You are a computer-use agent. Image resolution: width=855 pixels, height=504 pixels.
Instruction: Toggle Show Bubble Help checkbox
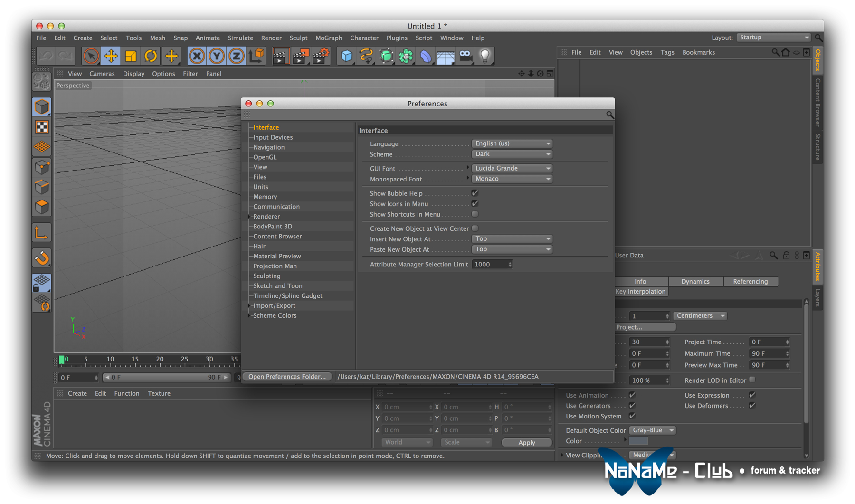pos(475,193)
